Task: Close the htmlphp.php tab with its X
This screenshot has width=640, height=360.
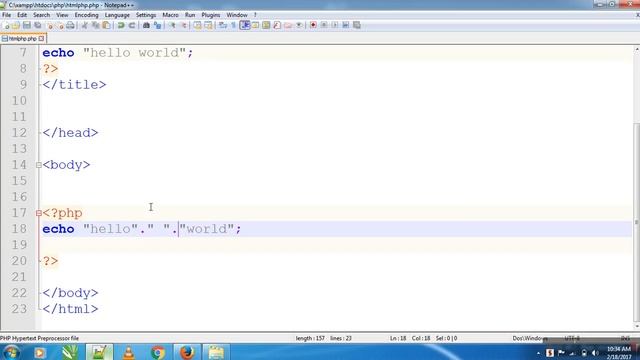Action: pos(41,38)
